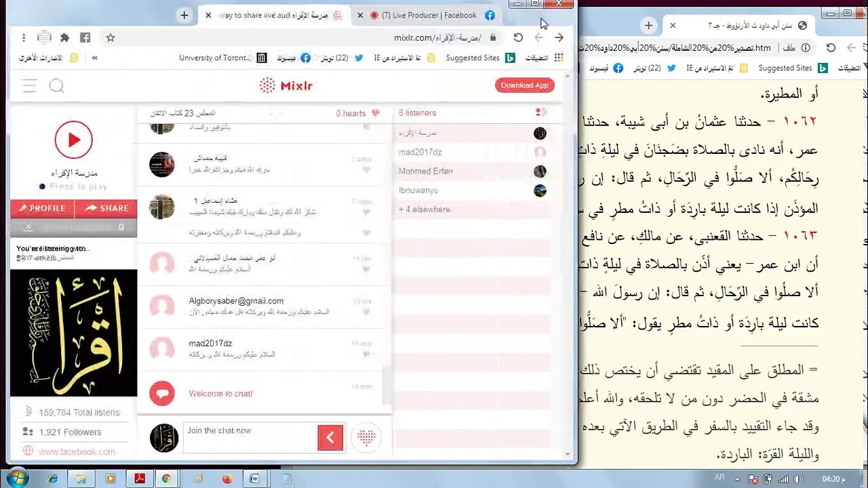Click Algborysaber@gmail.com chat username
The image size is (868, 488).
pyautogui.click(x=236, y=301)
